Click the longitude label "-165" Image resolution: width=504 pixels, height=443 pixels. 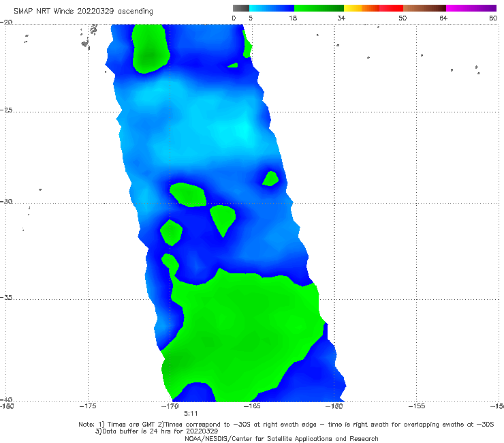click(x=252, y=406)
